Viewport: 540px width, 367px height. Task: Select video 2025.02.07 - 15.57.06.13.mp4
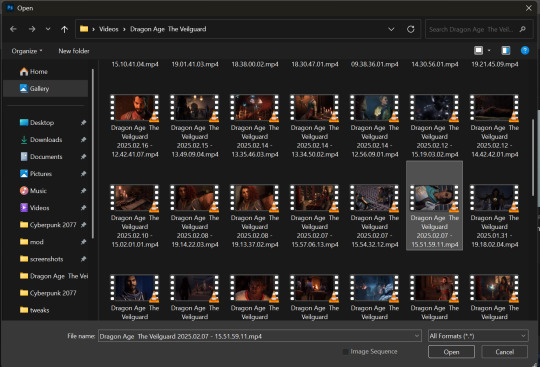click(314, 216)
